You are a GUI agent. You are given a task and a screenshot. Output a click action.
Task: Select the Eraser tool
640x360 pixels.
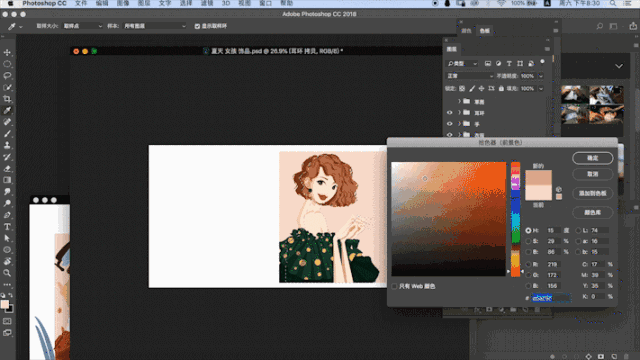[x=7, y=169]
